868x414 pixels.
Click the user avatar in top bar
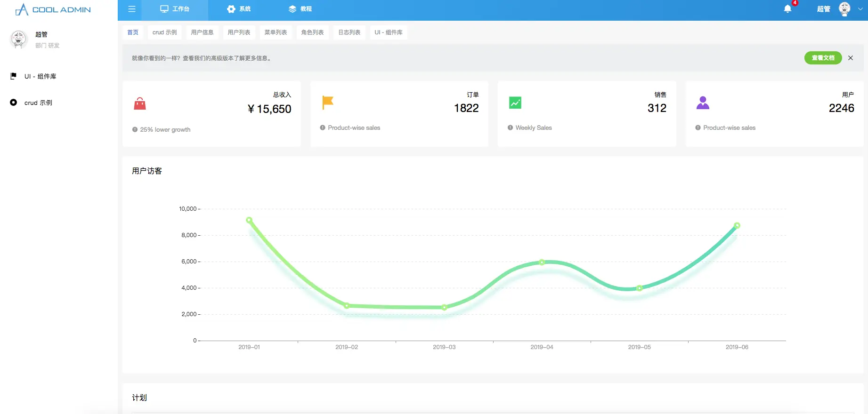[x=844, y=9]
